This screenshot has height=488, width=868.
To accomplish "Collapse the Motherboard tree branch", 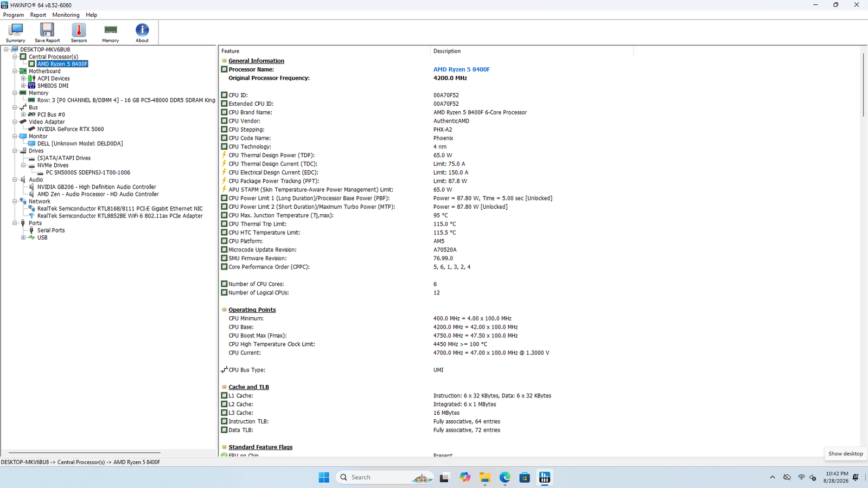I will click(15, 71).
